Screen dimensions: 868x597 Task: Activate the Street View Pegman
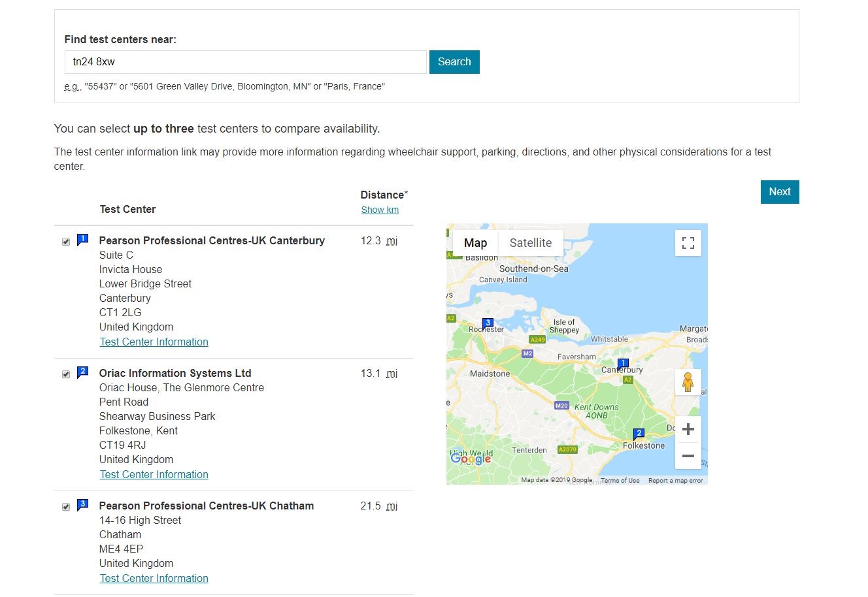pos(688,381)
